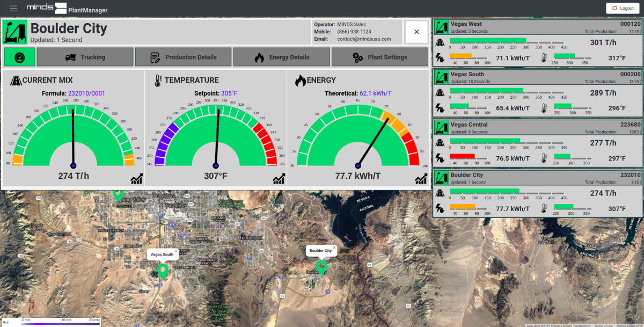The image size is (644, 327).
Task: Click Boulder City plant icon in list
Action: point(441,178)
